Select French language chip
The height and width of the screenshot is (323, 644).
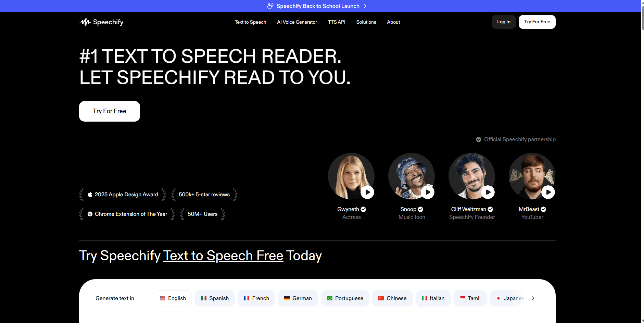[256, 298]
